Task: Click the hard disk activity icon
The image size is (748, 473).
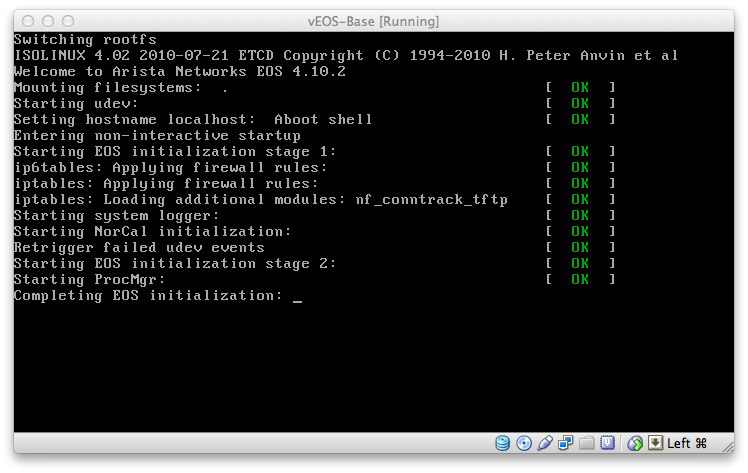Action: pos(502,443)
